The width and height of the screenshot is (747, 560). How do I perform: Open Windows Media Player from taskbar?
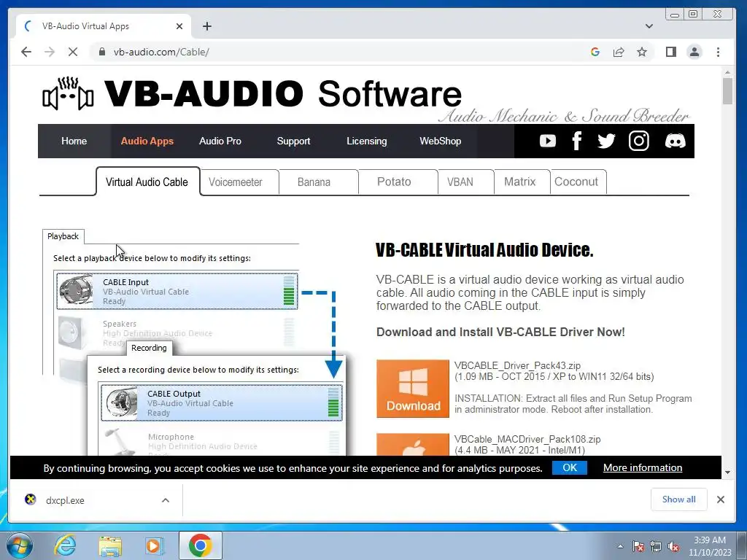[x=154, y=545]
